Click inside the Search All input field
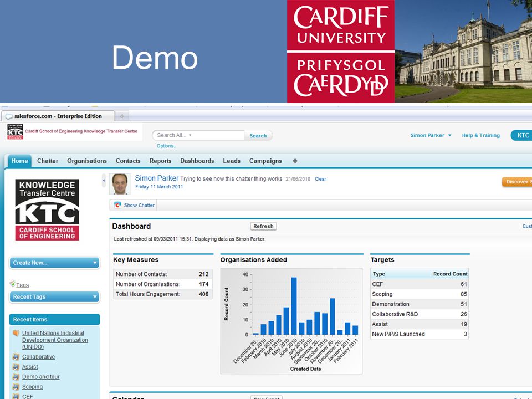 198,135
